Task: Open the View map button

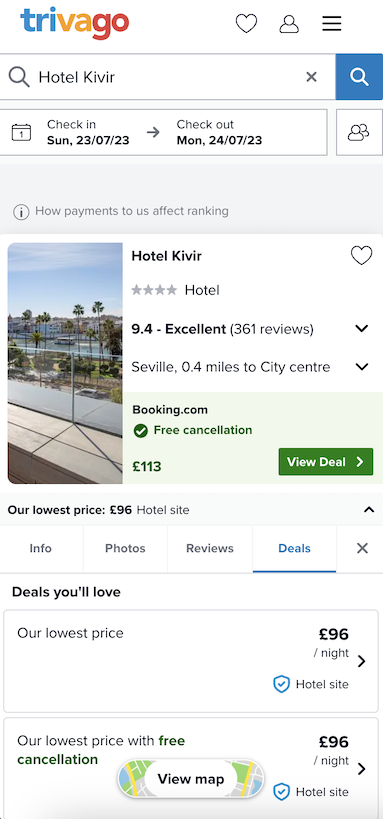Action: click(191, 779)
